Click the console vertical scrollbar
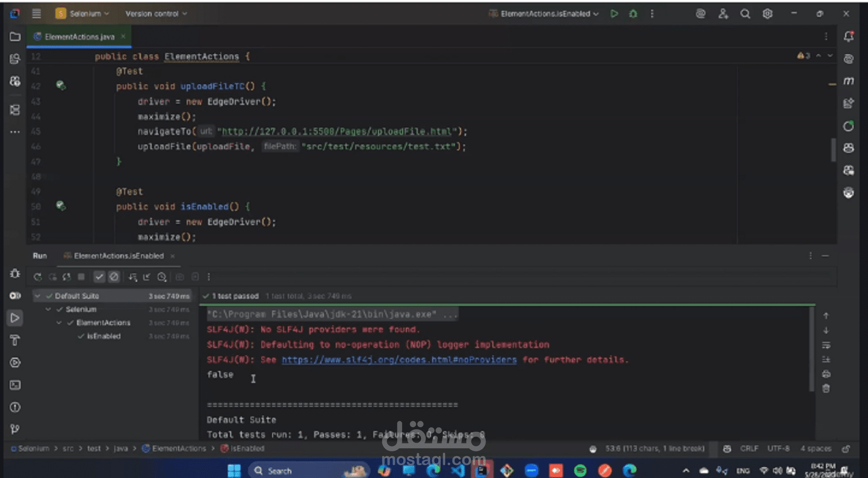The image size is (868, 478). pyautogui.click(x=812, y=349)
